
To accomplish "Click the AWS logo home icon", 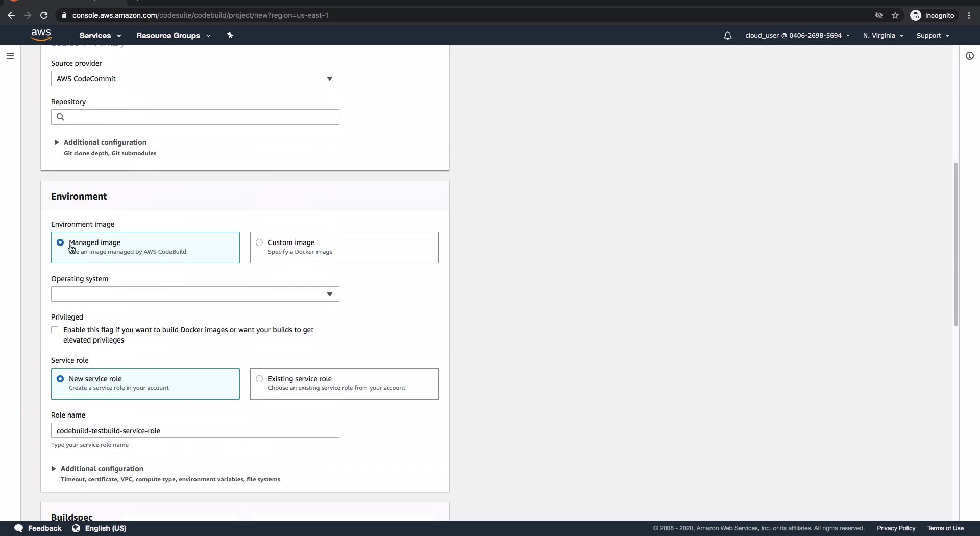I will 41,35.
